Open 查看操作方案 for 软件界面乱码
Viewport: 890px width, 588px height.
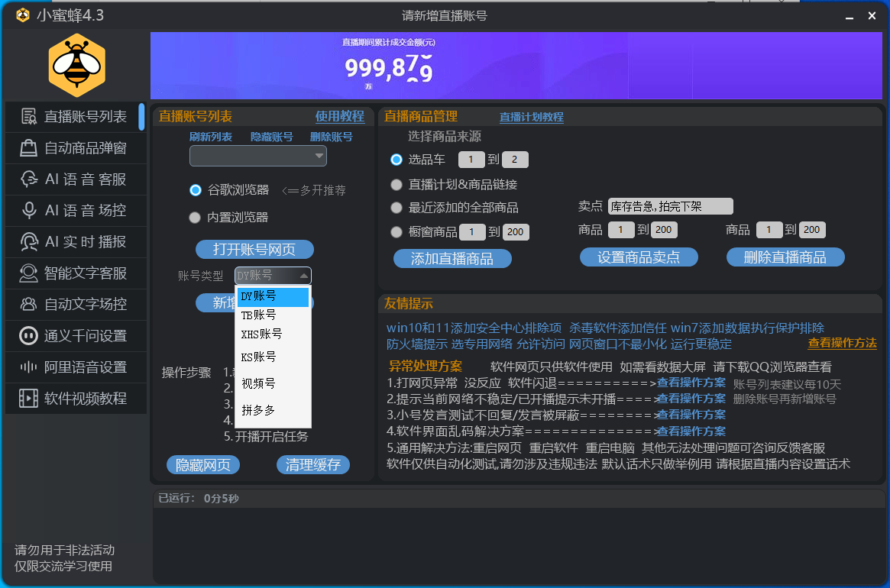coord(691,431)
